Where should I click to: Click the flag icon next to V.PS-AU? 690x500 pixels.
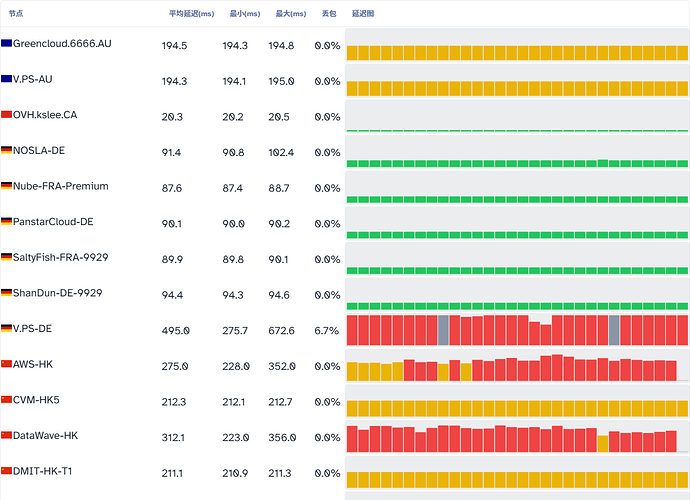pyautogui.click(x=6, y=79)
